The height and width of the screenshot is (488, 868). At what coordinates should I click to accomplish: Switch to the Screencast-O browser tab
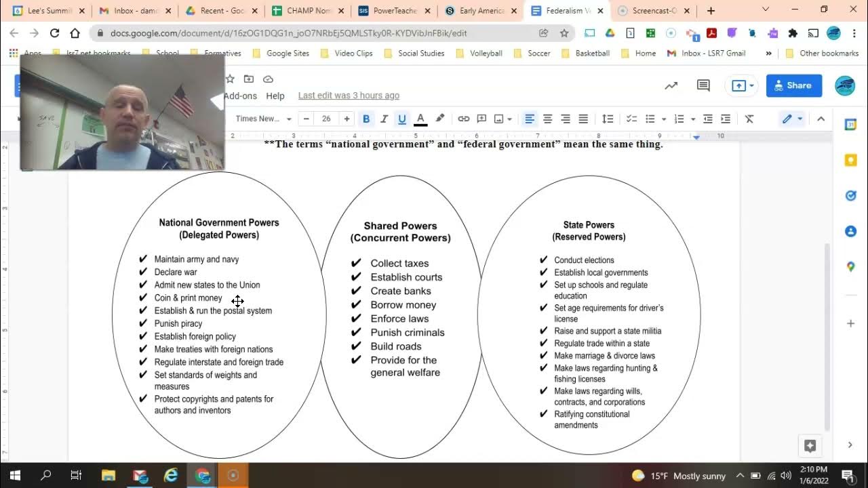coord(653,11)
